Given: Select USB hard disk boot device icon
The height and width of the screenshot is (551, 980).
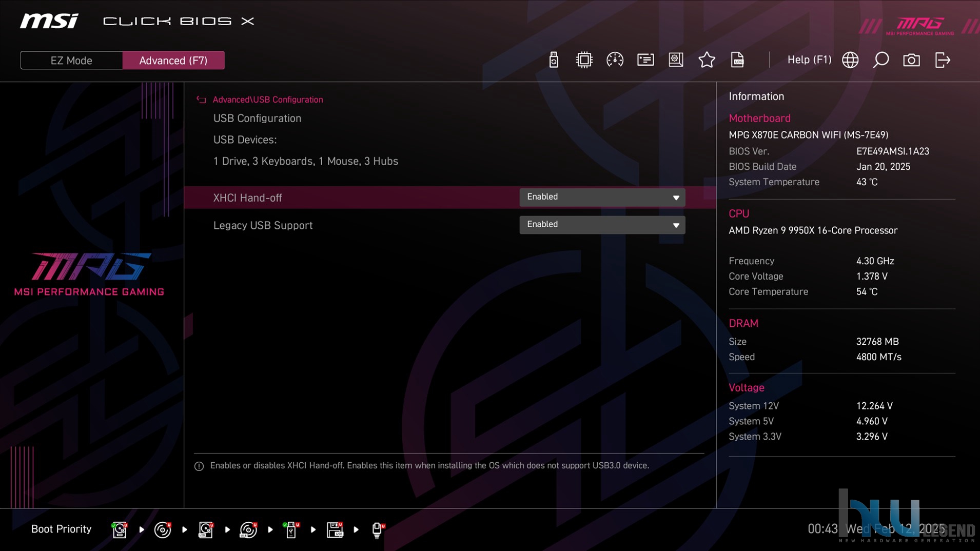Looking at the screenshot, I should coord(206,529).
